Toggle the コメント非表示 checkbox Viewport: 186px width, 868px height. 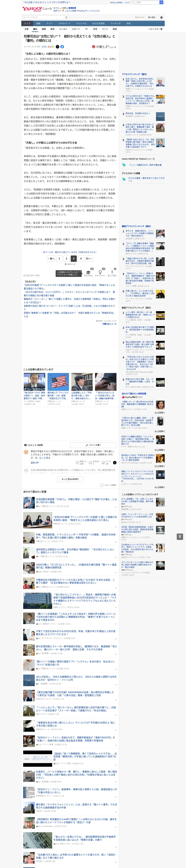pyautogui.click(x=102, y=485)
